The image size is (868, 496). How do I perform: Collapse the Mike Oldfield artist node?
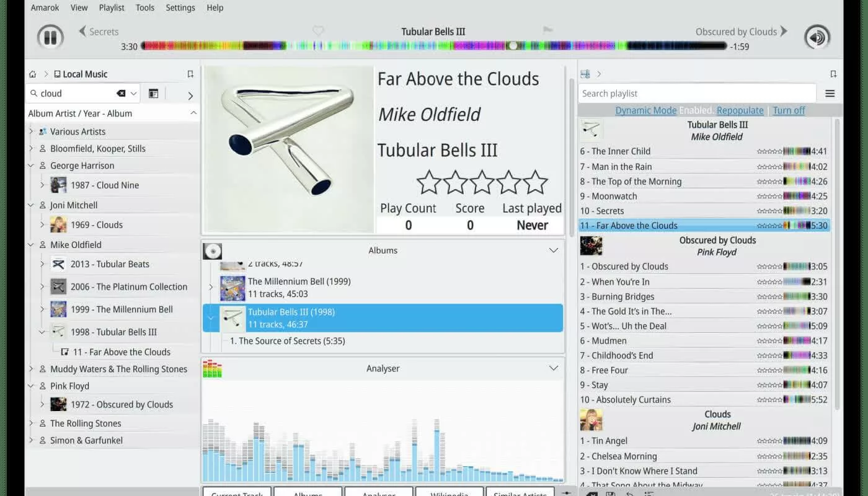click(31, 245)
